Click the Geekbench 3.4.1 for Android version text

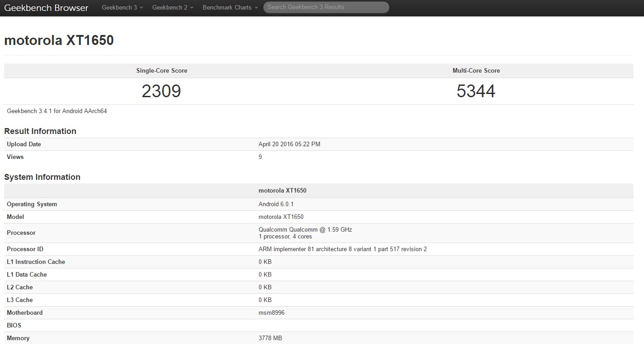click(57, 111)
